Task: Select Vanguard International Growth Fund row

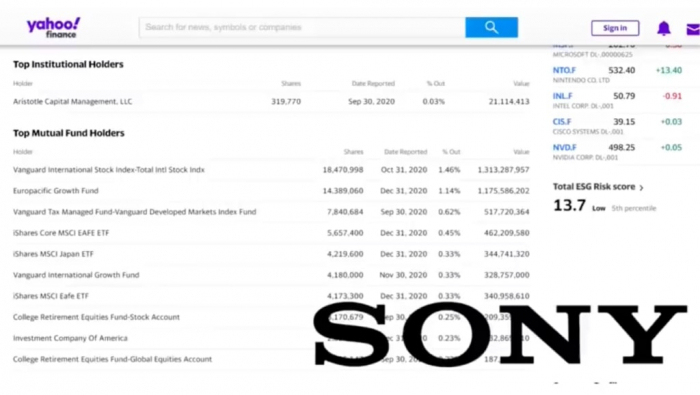Action: 271,274
